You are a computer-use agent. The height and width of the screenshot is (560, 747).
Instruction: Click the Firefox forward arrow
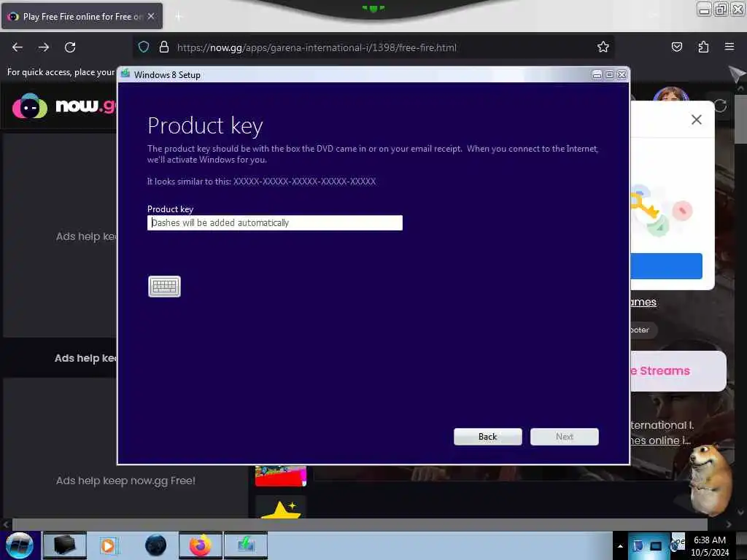[44, 47]
